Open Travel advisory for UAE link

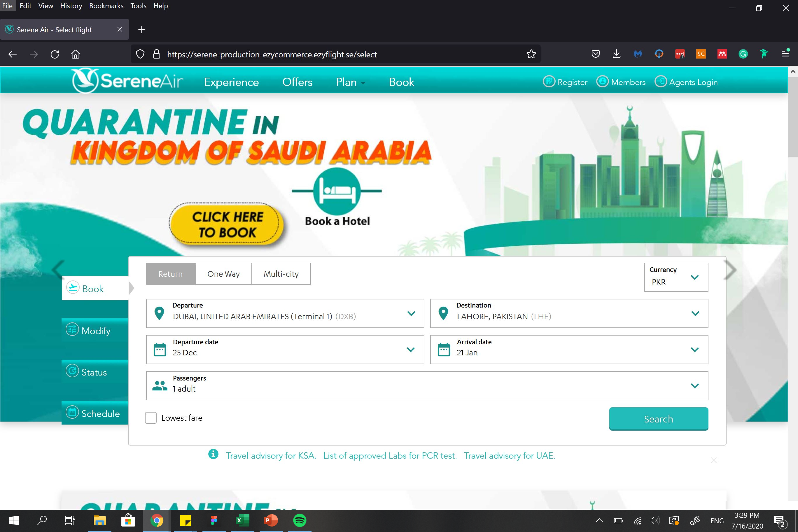click(509, 455)
